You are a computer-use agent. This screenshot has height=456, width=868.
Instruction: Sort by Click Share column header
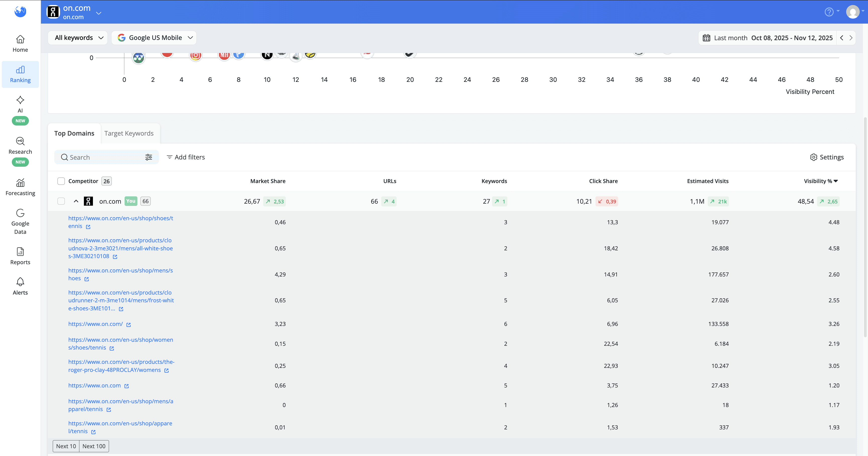[603, 181]
